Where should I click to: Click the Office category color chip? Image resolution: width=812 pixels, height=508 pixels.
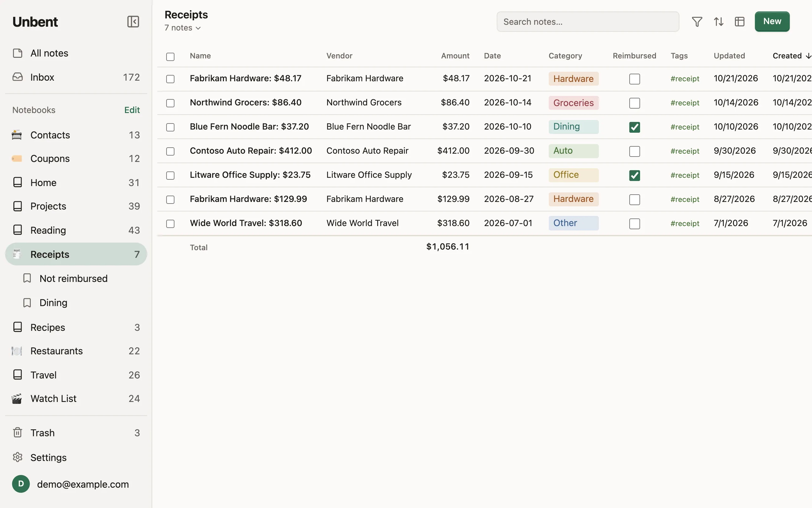[573, 175]
